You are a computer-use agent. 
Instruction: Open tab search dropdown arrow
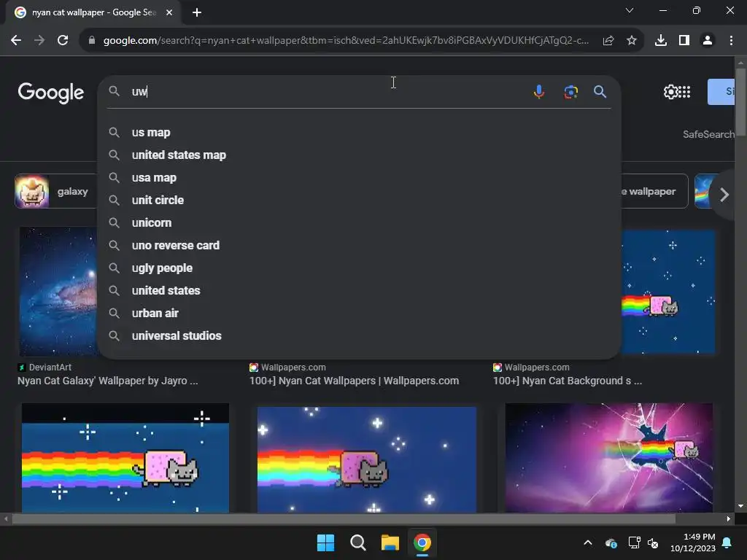(x=630, y=10)
